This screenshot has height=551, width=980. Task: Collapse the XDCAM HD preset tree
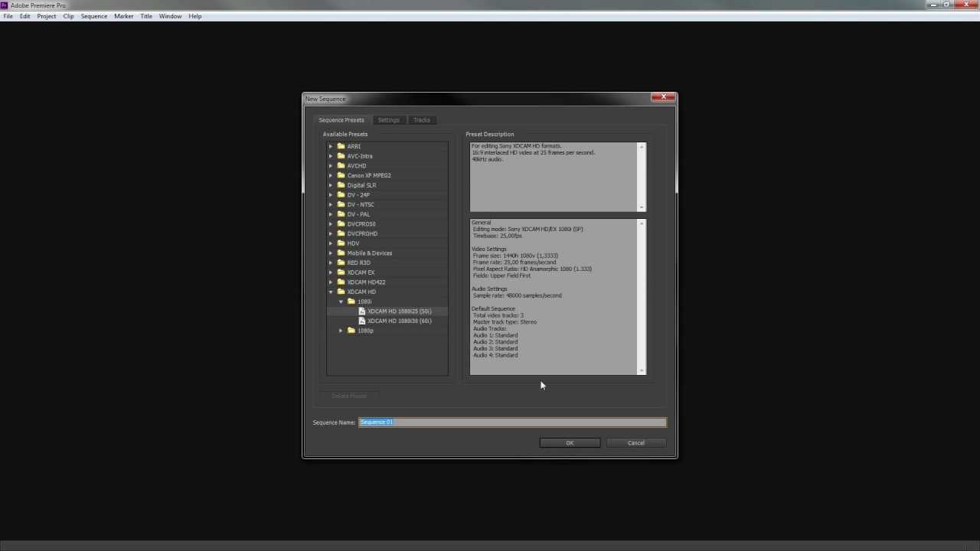331,292
